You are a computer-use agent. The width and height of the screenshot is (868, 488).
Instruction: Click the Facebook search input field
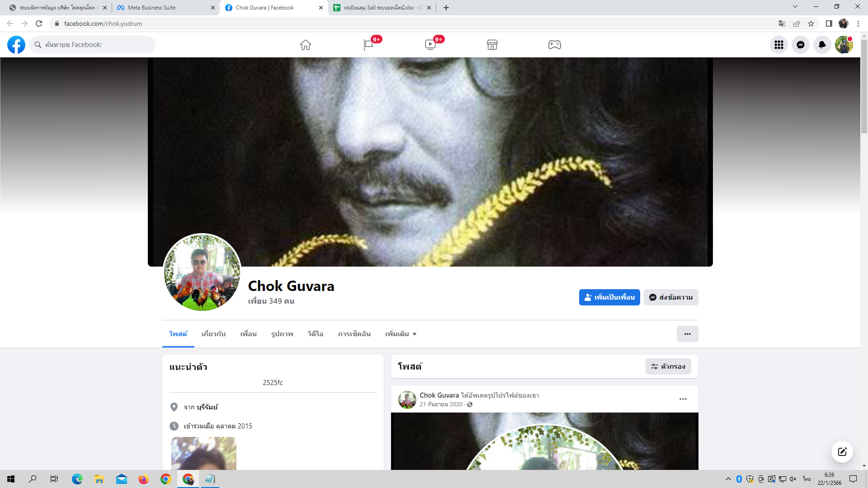point(95,45)
